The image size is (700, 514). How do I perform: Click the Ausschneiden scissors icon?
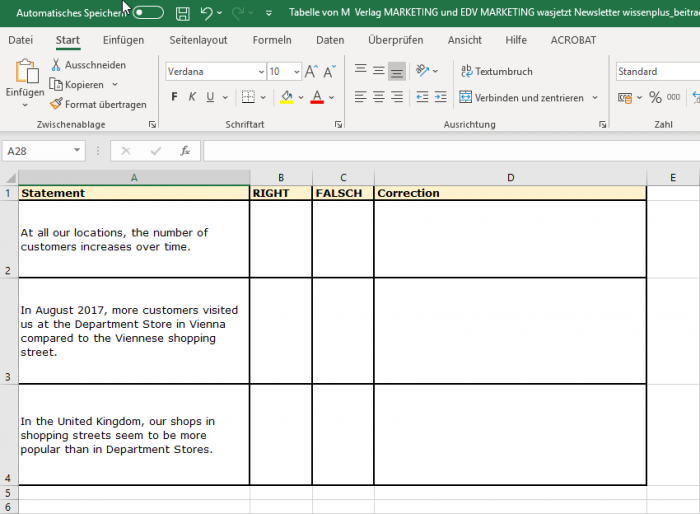pyautogui.click(x=57, y=65)
